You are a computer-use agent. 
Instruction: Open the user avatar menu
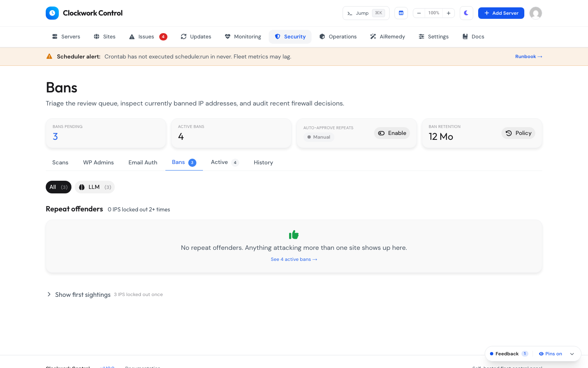[x=536, y=13]
